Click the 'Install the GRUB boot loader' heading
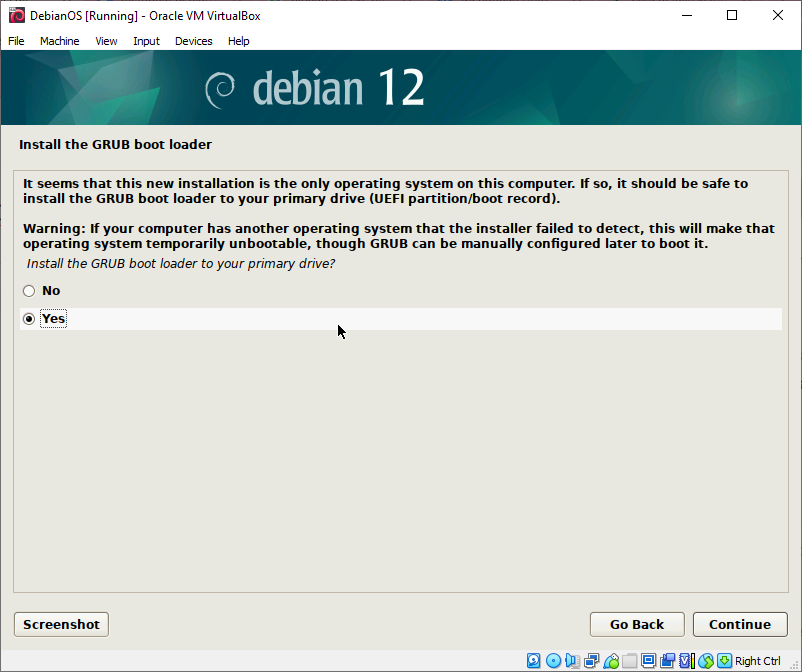Screen dimensions: 802x672 115,145
